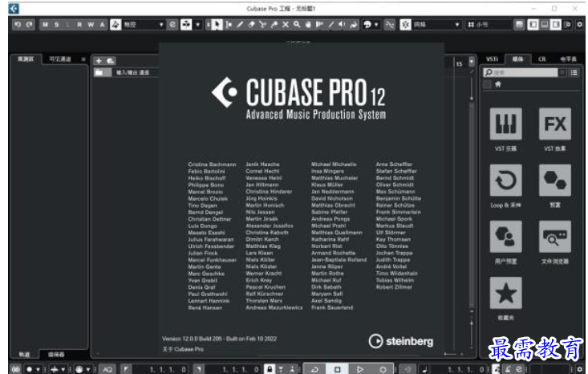Select the Range Selection tool
Screen dimensions: 588x374
tap(229, 25)
